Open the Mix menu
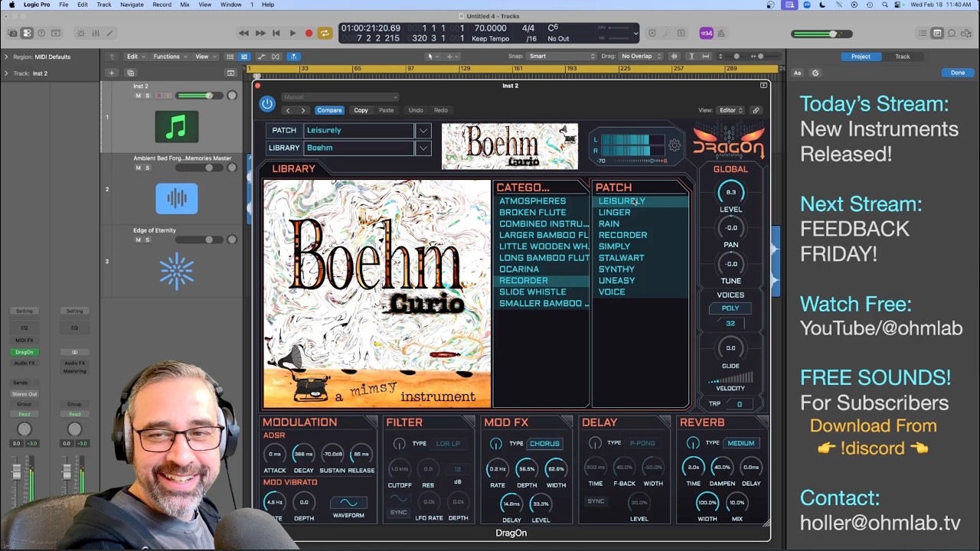 (x=185, y=5)
